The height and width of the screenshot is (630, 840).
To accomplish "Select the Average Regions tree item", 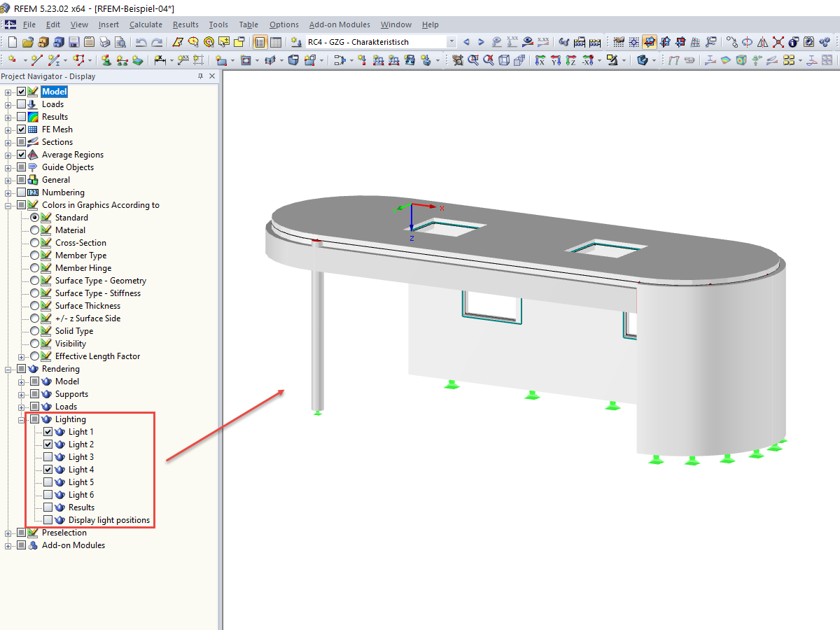I will pos(72,155).
